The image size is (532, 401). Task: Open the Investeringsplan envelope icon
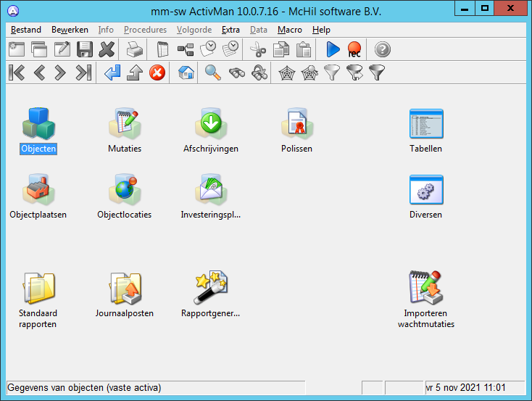211,189
